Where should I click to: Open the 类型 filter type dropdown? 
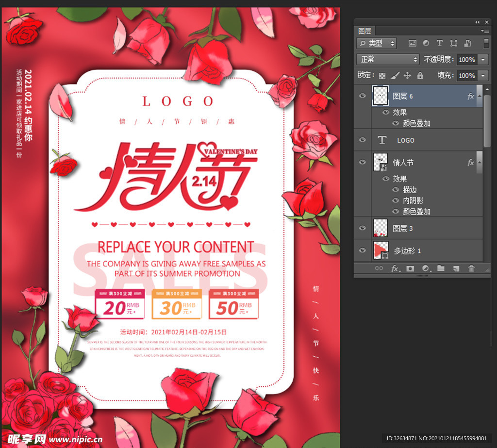(x=377, y=43)
